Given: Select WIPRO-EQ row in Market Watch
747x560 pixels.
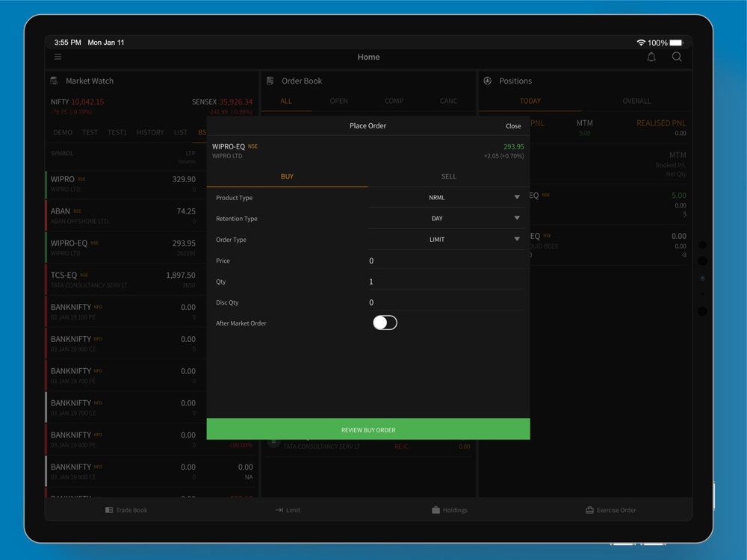Looking at the screenshot, I should click(125, 247).
